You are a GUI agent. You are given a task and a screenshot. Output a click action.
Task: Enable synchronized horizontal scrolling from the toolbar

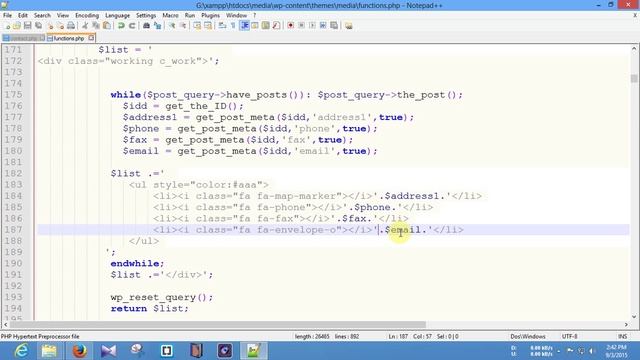208,26
